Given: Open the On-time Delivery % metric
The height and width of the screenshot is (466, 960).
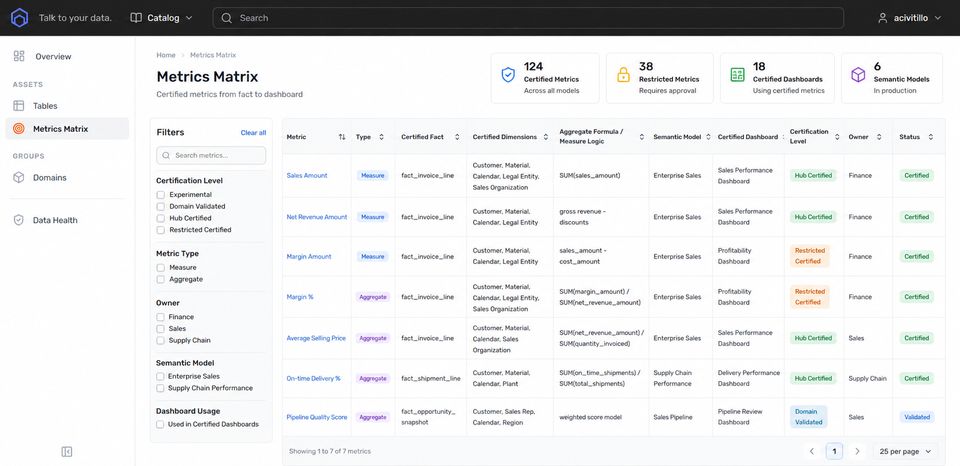Looking at the screenshot, I should tap(313, 378).
